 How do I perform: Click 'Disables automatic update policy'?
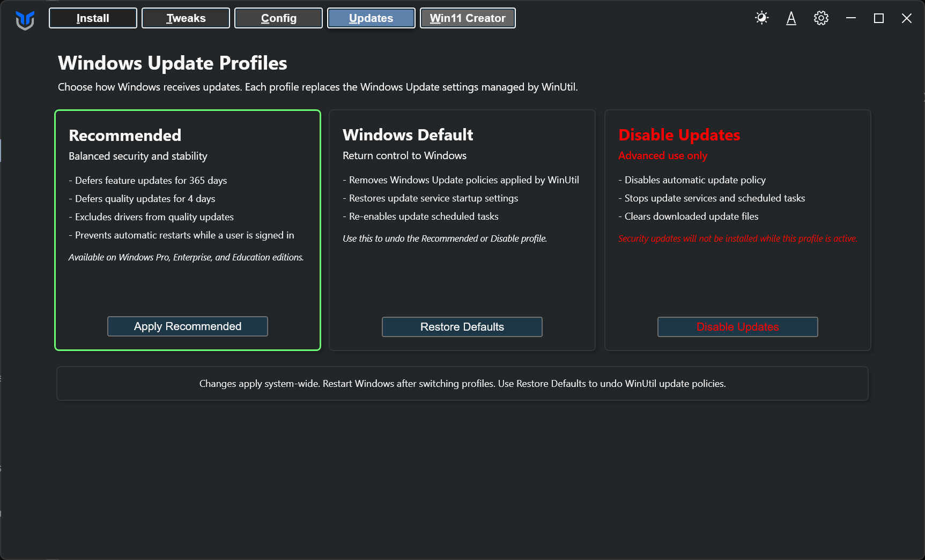(x=692, y=180)
